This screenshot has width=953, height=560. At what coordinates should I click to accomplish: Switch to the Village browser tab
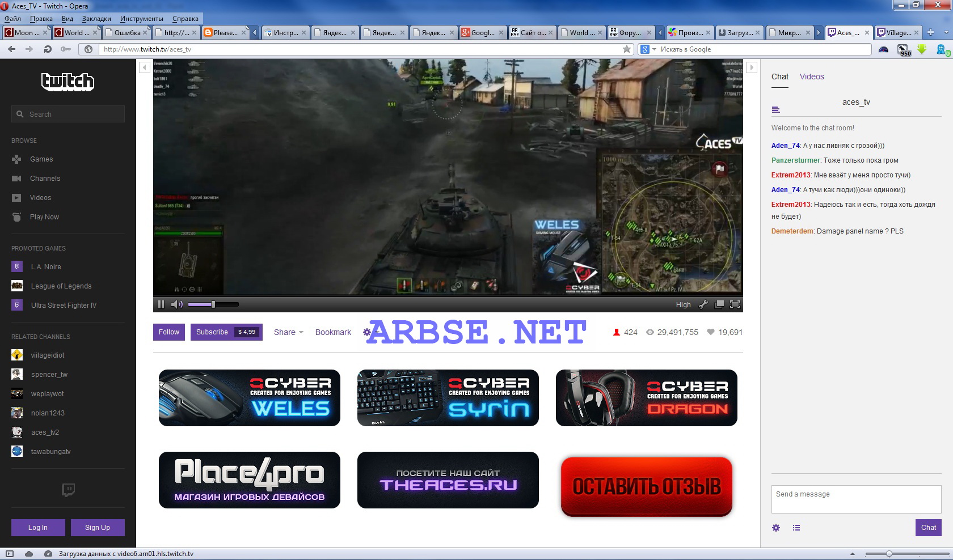coord(899,32)
